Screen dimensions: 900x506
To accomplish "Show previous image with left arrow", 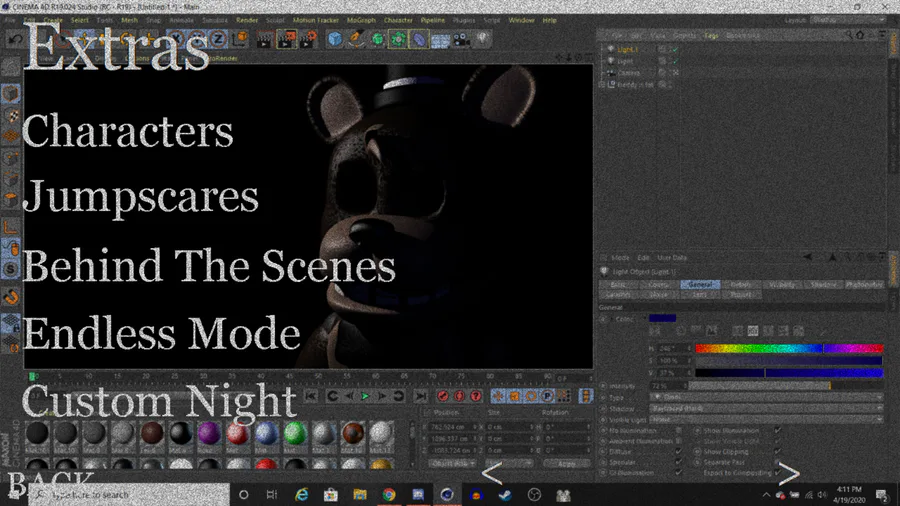I will 492,473.
